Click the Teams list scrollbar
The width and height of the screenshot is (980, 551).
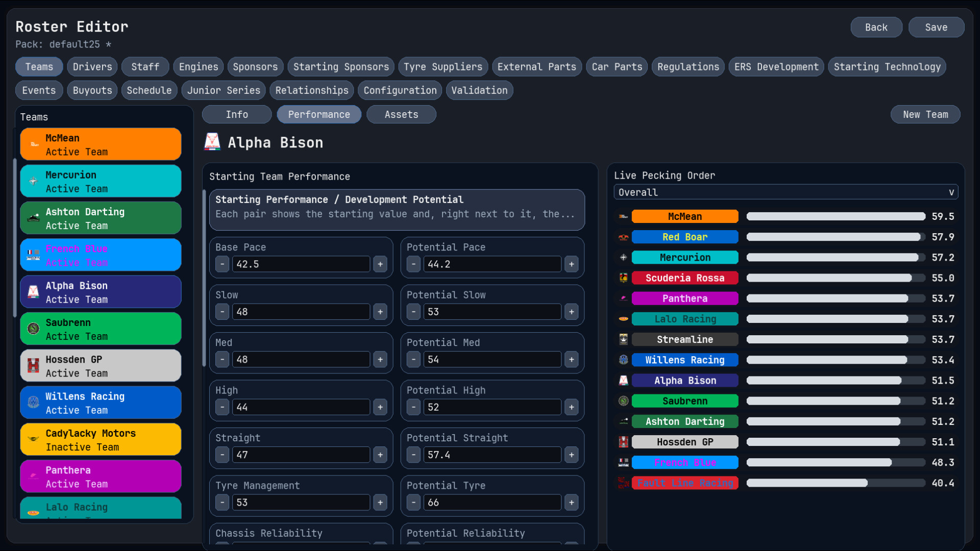[x=15, y=237]
